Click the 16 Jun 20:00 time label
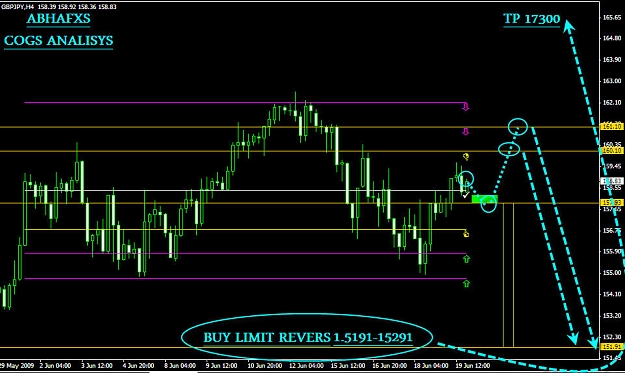The width and height of the screenshot is (625, 373). pos(389,365)
